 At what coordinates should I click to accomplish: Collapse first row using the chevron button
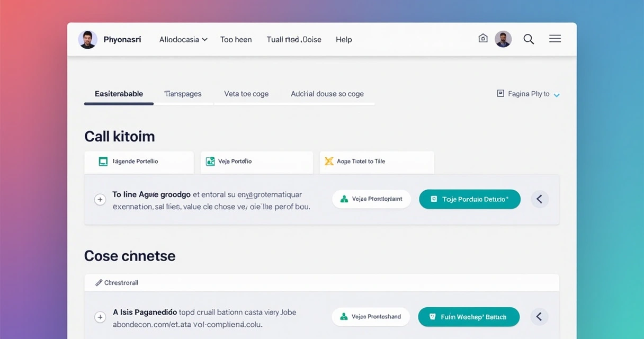point(539,199)
